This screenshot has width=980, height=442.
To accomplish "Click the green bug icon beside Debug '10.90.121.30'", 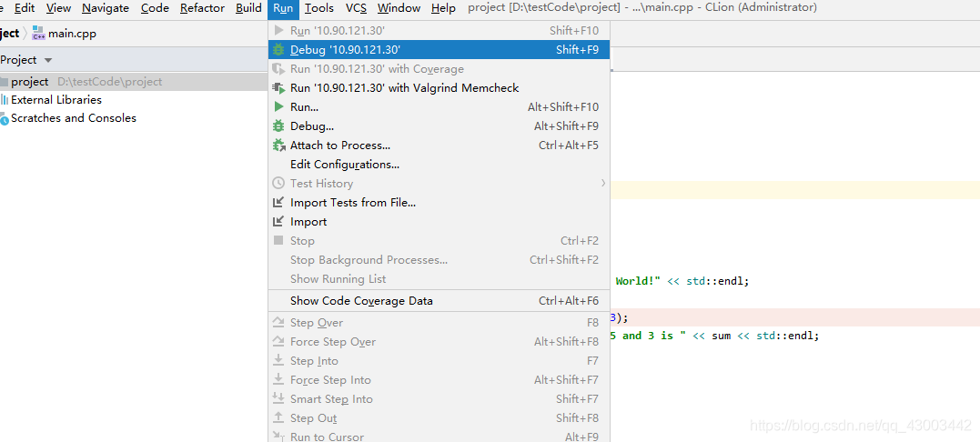I will [278, 50].
